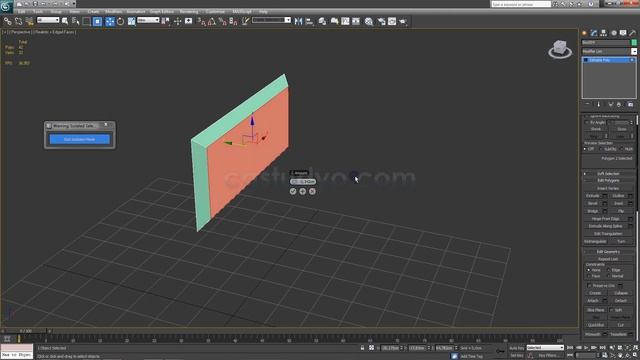Click the Exit Isolation Mode button
This screenshot has width=640, height=360.
click(x=80, y=139)
